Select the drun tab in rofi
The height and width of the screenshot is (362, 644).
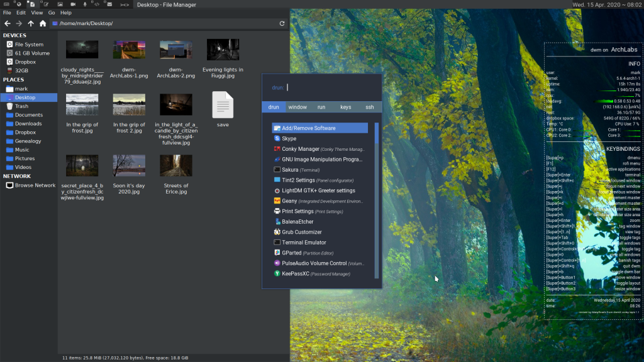(274, 107)
